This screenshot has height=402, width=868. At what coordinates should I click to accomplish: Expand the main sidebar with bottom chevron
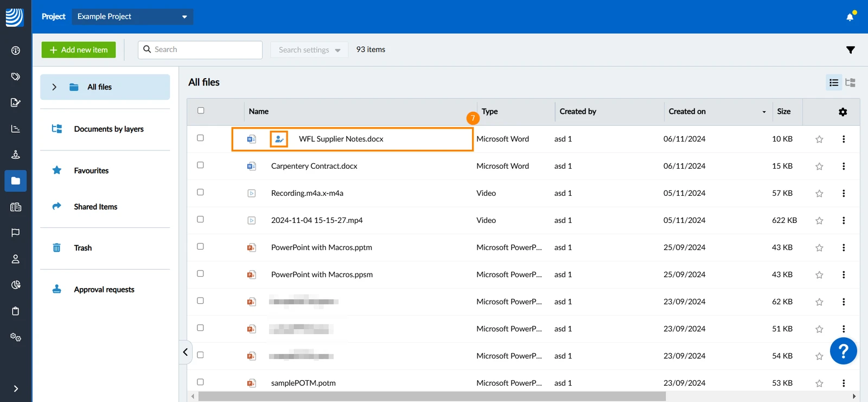click(x=16, y=388)
